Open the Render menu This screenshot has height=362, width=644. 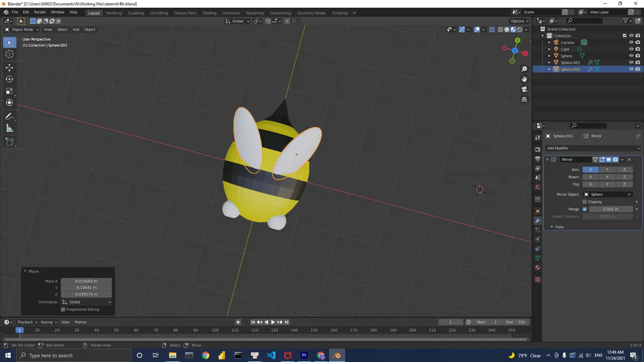(40, 12)
